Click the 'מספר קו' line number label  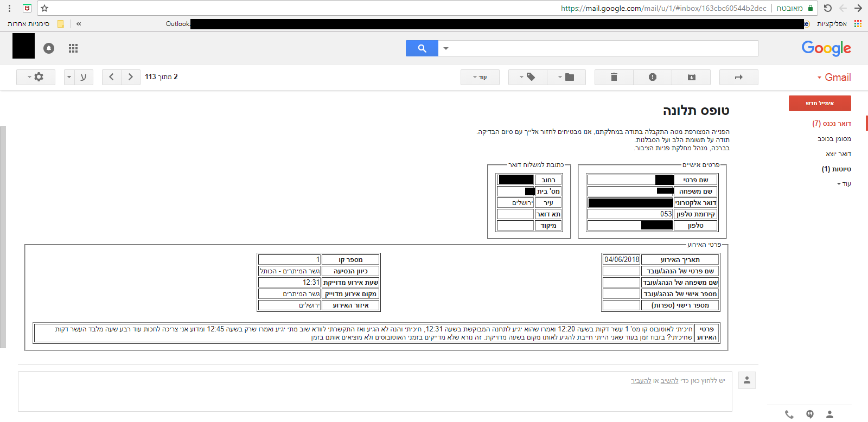pyautogui.click(x=350, y=260)
